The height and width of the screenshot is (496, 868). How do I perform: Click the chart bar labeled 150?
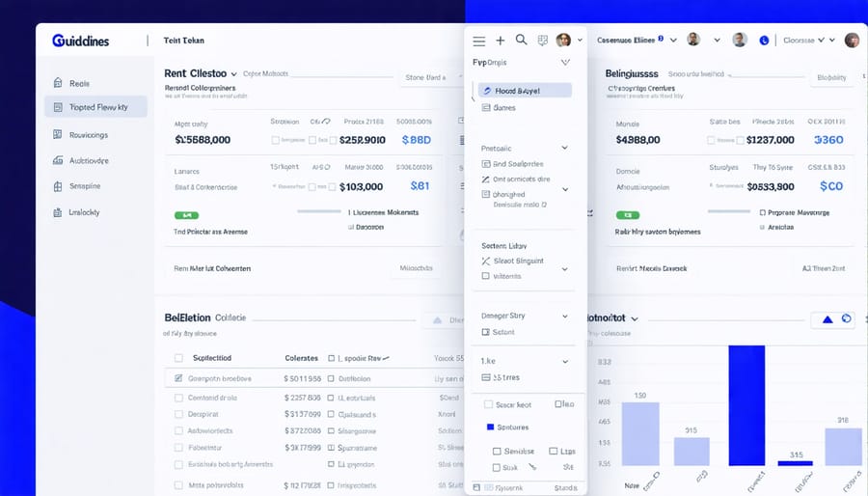[x=640, y=434]
